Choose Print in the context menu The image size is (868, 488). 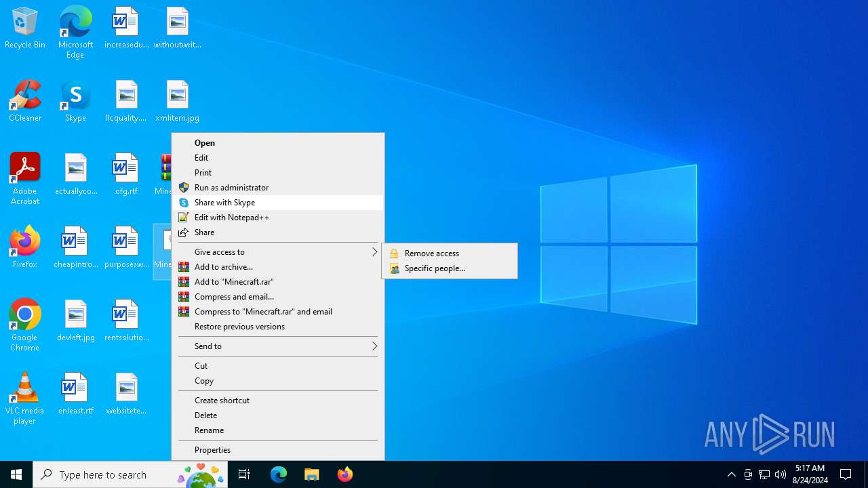(x=278, y=173)
